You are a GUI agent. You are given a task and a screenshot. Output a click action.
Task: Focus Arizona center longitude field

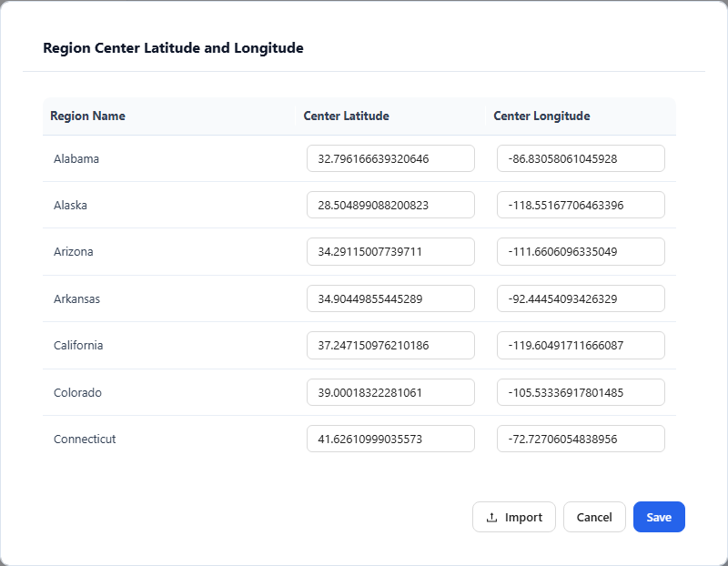pyautogui.click(x=581, y=252)
